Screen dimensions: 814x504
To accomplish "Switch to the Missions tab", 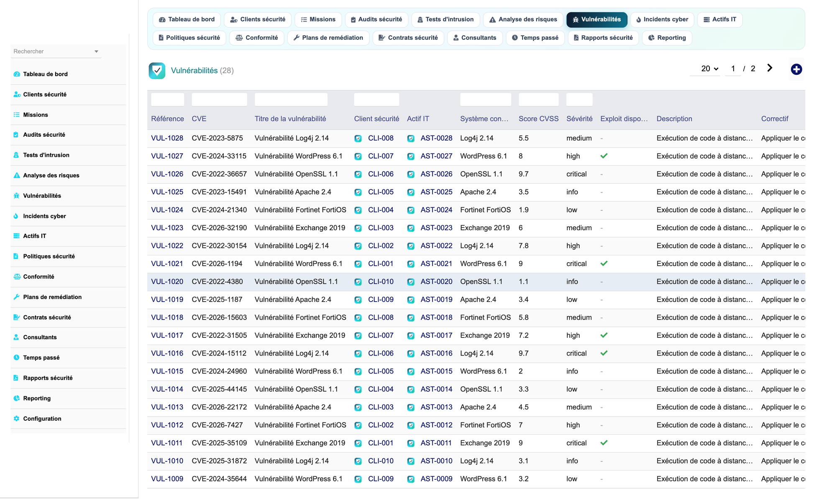I will pos(318,20).
